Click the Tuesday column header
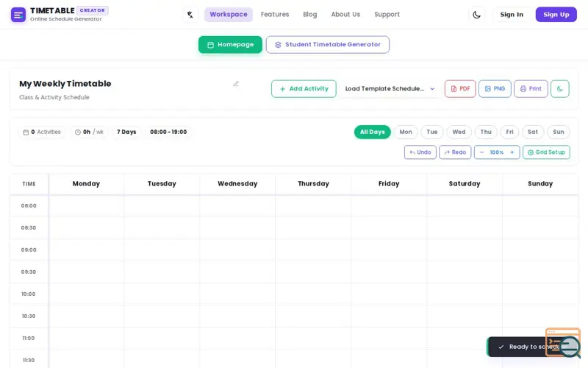The image size is (588, 368). pyautogui.click(x=162, y=184)
